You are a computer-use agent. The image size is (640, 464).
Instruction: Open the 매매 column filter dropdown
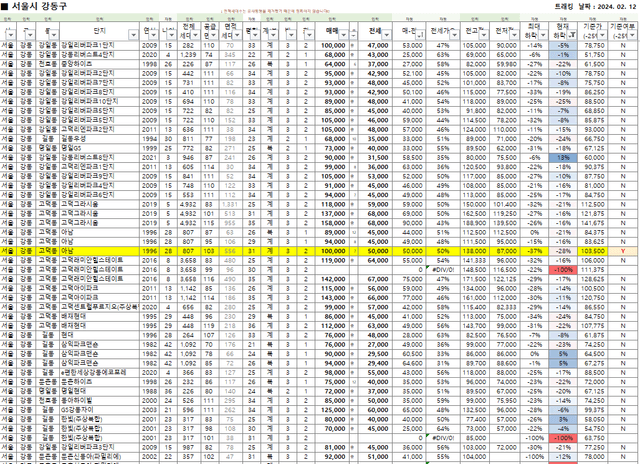click(x=344, y=35)
